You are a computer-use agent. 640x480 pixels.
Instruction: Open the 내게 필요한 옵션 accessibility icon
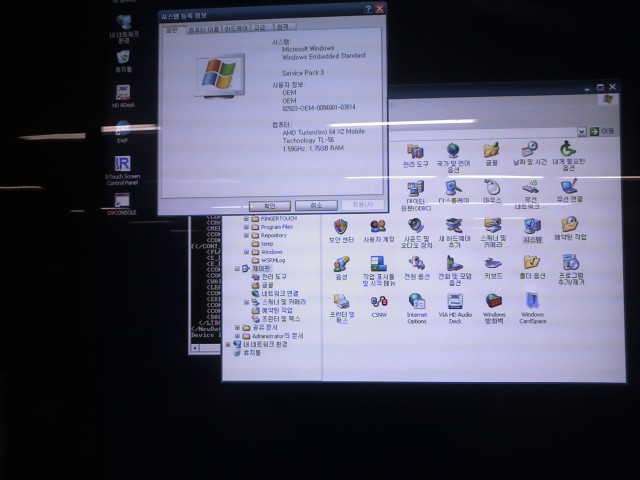click(x=569, y=155)
